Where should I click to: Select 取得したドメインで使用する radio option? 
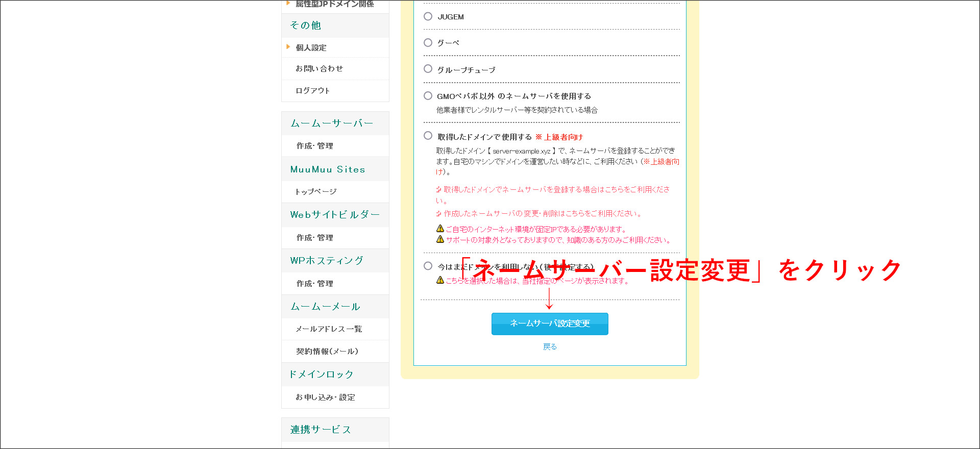click(x=428, y=136)
